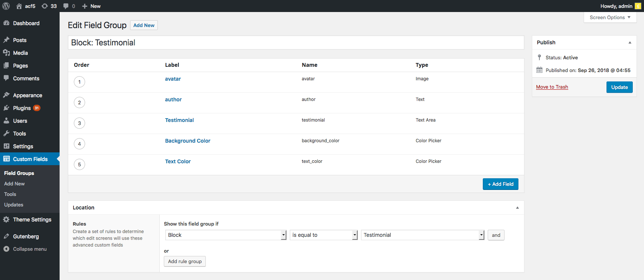This screenshot has height=280, width=644.
Task: Click the Dashboard gauge icon in sidebar
Action: click(6, 23)
